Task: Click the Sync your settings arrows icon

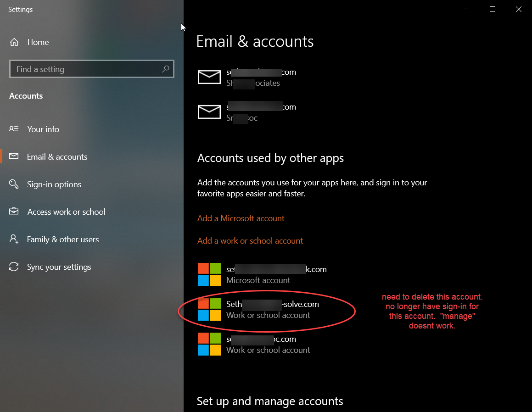Action: click(14, 267)
